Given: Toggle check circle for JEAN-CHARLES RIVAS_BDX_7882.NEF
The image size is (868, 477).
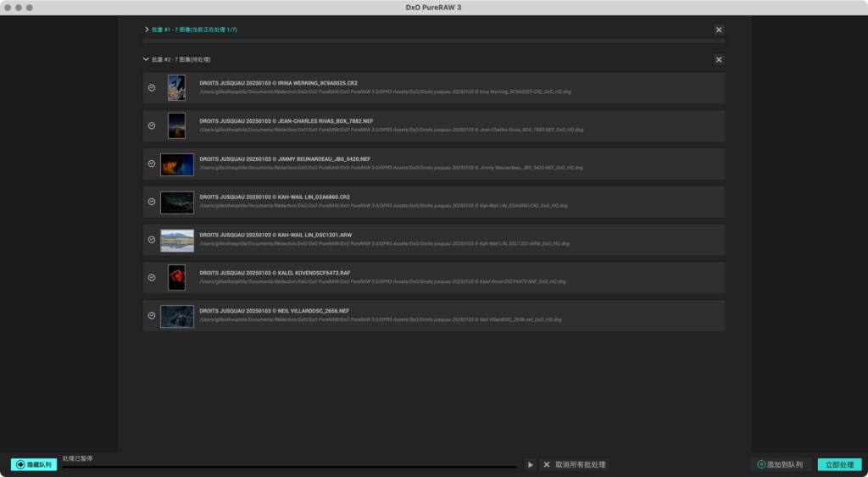Looking at the screenshot, I should [x=152, y=125].
